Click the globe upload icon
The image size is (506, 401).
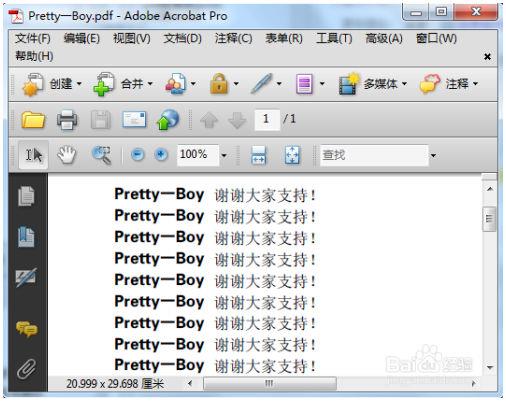click(168, 120)
